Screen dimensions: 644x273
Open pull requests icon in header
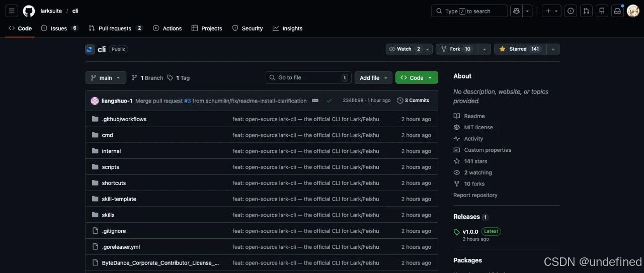586,11
